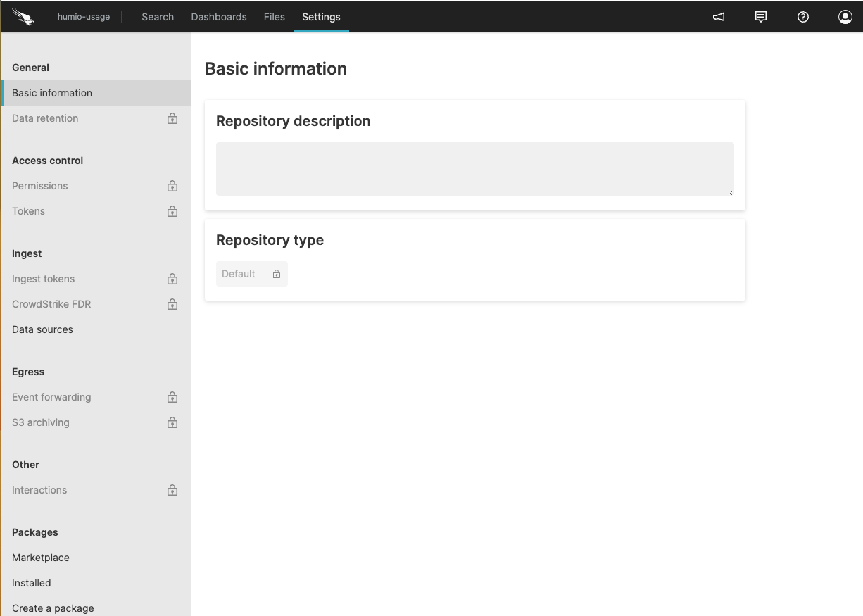Viewport: 863px width, 616px height.
Task: Open the Files tab
Action: 275,17
